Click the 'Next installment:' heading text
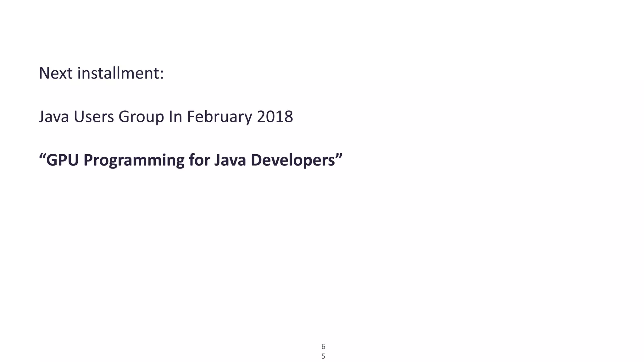This screenshot has height=362, width=644. tap(101, 73)
